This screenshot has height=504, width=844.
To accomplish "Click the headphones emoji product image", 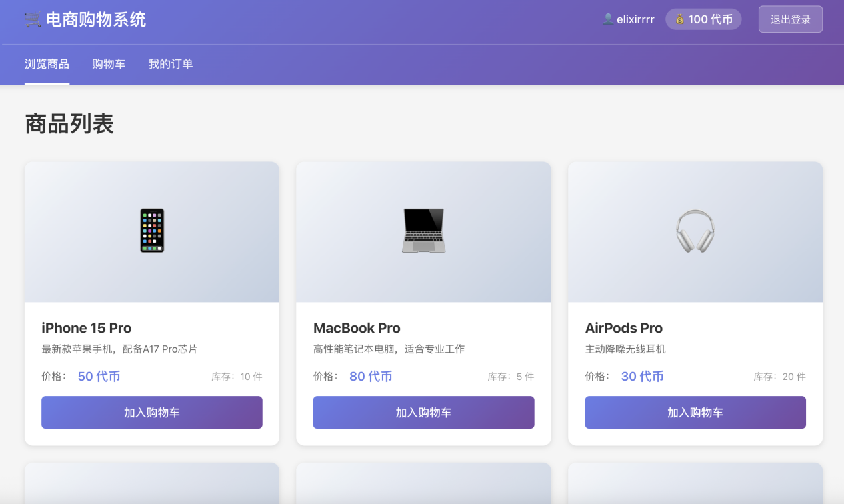I will (x=695, y=231).
